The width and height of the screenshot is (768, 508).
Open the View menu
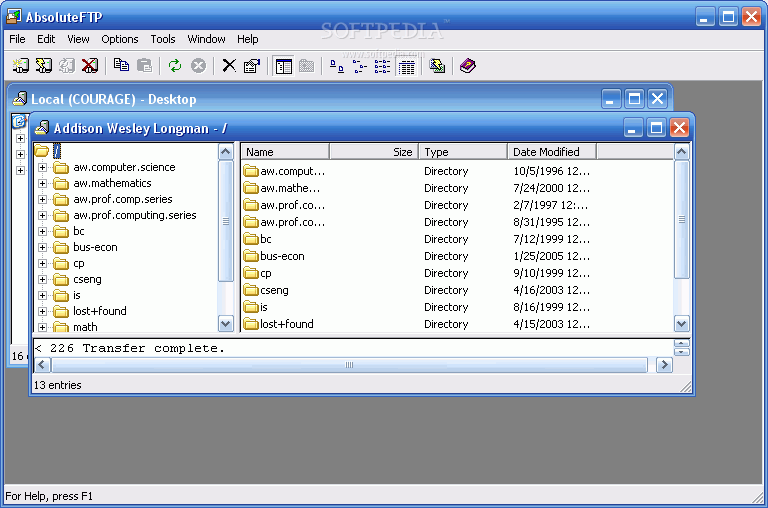78,39
